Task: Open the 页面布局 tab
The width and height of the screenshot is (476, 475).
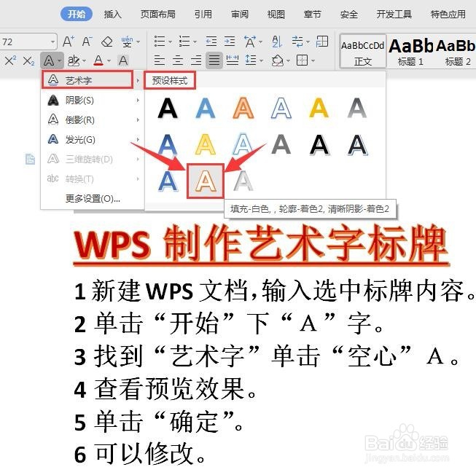Action: (x=158, y=15)
